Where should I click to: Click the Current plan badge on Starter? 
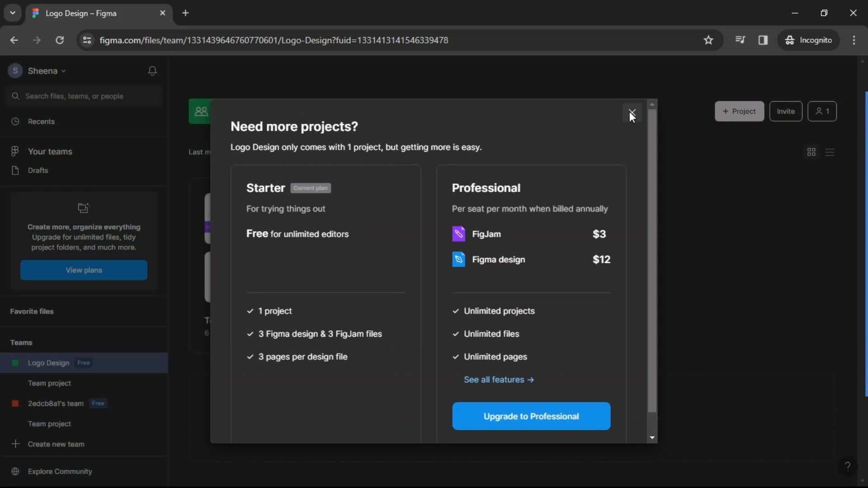coord(310,188)
